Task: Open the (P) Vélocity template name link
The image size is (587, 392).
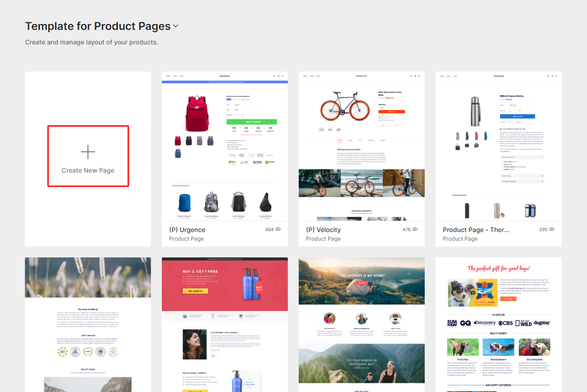Action: [323, 230]
